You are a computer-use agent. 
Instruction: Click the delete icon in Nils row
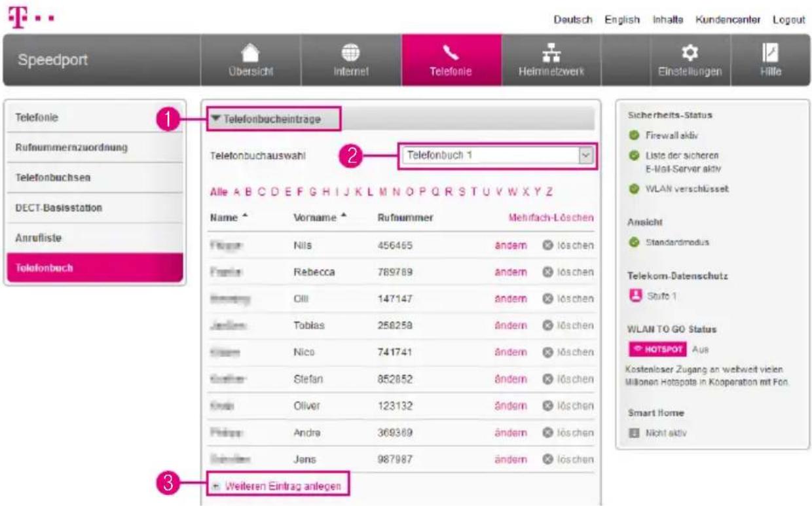547,245
